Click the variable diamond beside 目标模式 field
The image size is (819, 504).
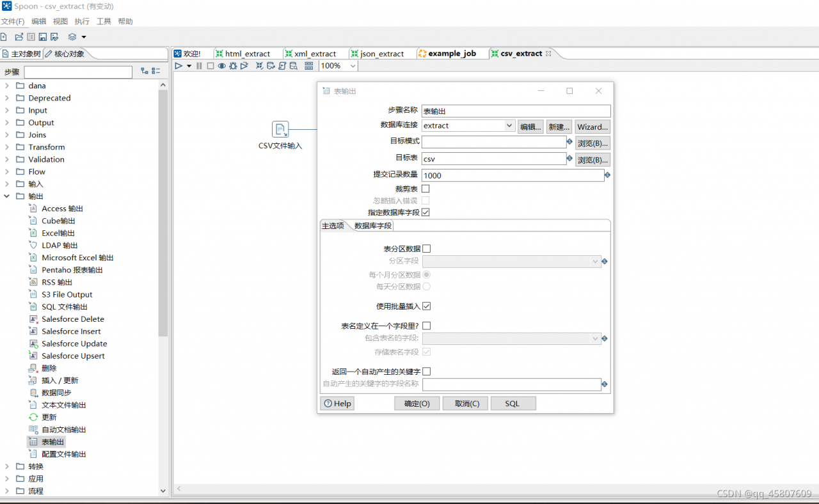tap(569, 141)
